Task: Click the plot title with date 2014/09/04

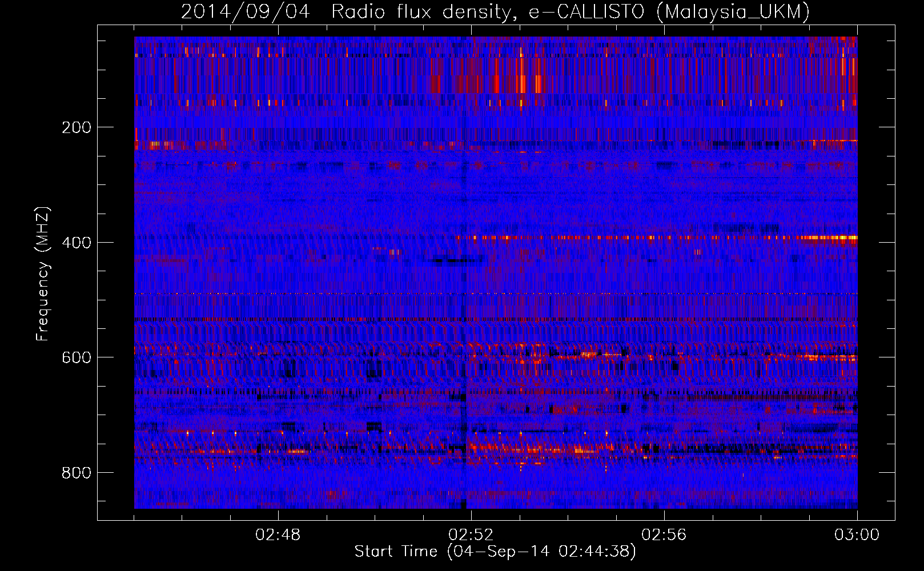Action: (495, 11)
